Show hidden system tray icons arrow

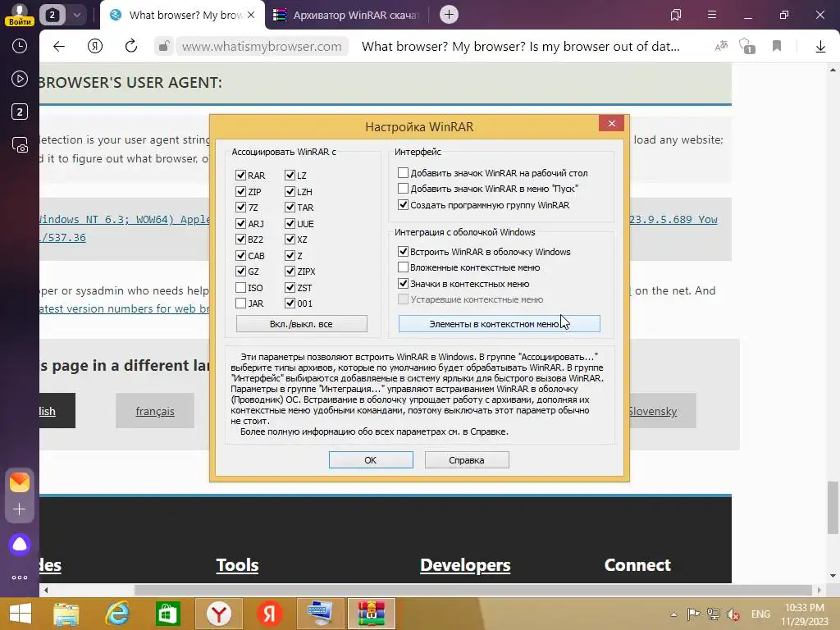pos(674,614)
